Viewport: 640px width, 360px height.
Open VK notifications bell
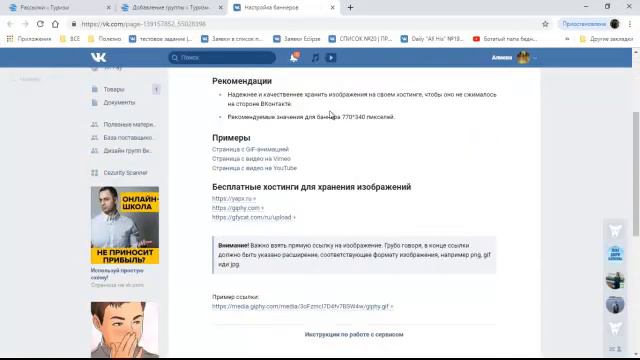pyautogui.click(x=294, y=58)
